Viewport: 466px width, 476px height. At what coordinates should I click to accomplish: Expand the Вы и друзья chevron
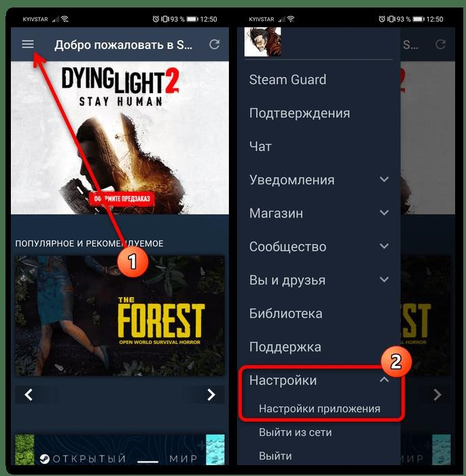pyautogui.click(x=384, y=279)
